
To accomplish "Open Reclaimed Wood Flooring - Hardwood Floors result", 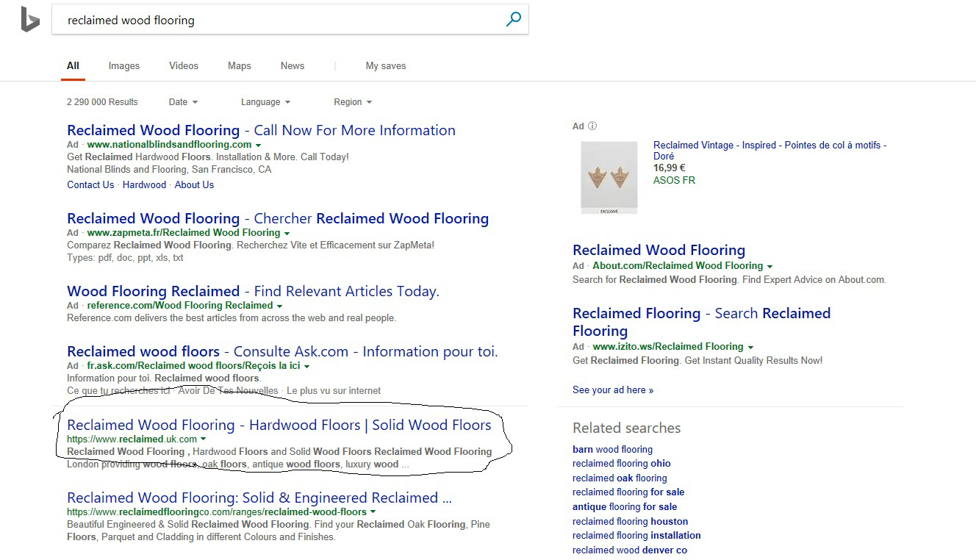I will pyautogui.click(x=279, y=425).
